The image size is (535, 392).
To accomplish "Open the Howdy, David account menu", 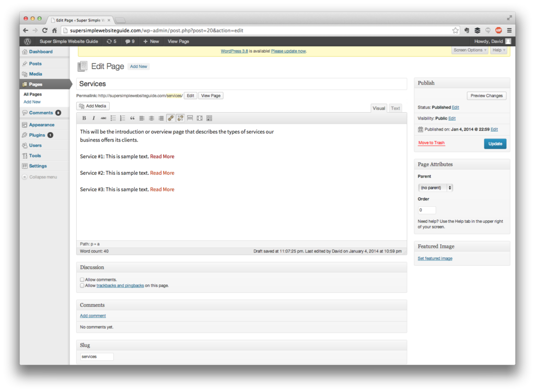I will coord(492,41).
